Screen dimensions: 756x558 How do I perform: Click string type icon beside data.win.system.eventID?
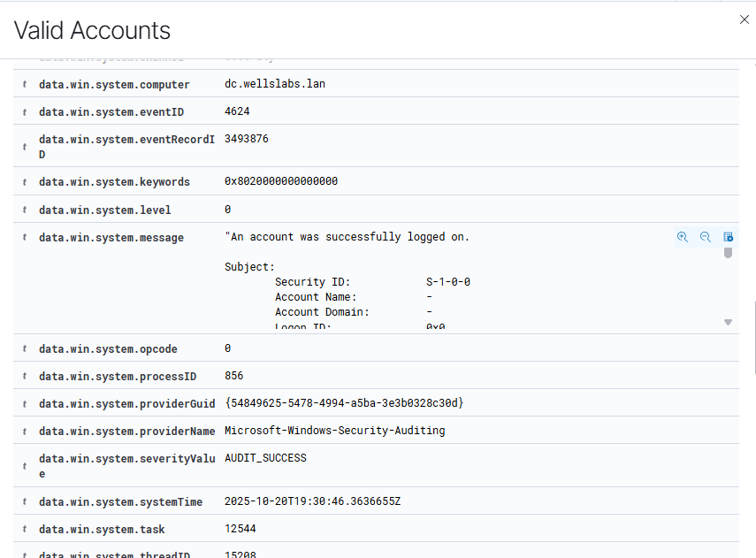[25, 112]
